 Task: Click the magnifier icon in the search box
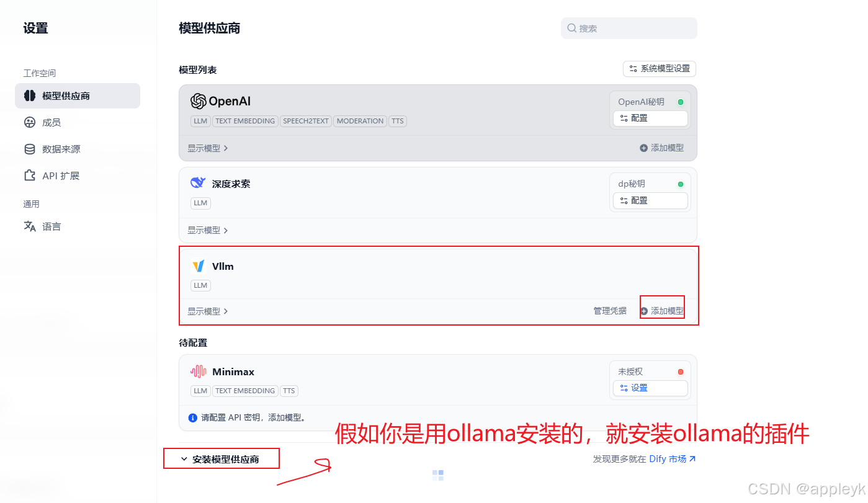pyautogui.click(x=571, y=28)
